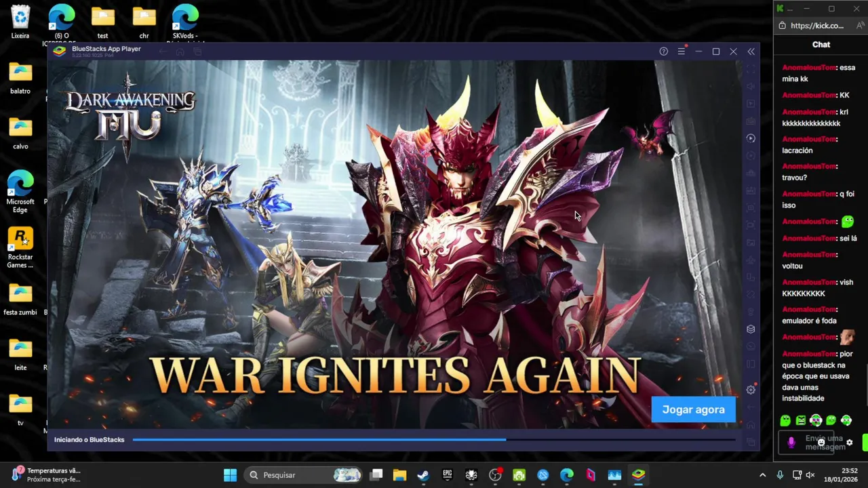Select the chr folder on desktop
This screenshot has height=488, width=868.
point(144,22)
